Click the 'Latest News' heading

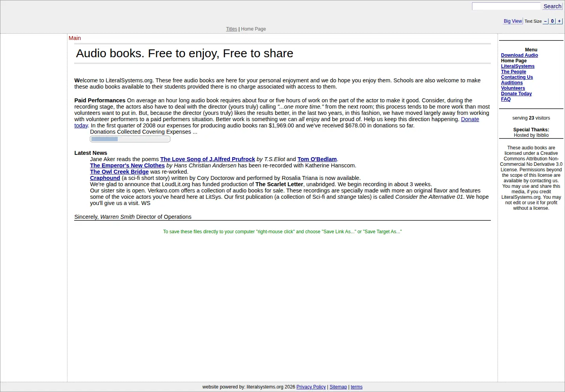91,153
